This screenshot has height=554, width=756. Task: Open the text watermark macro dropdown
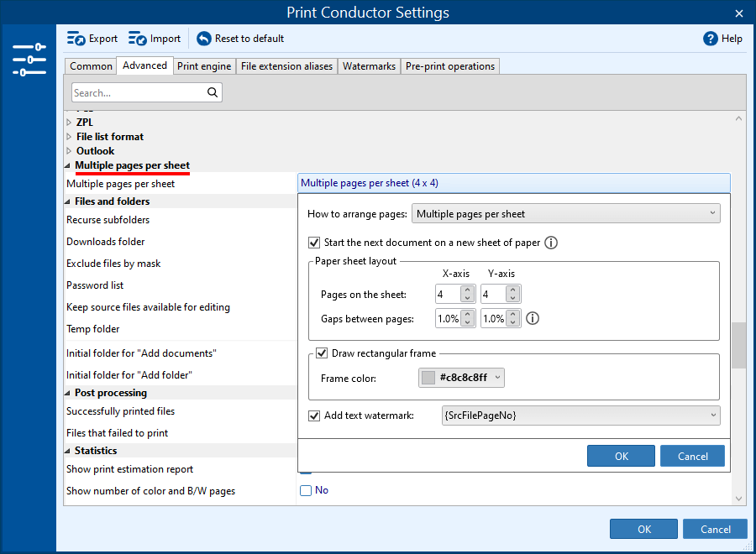coord(580,415)
